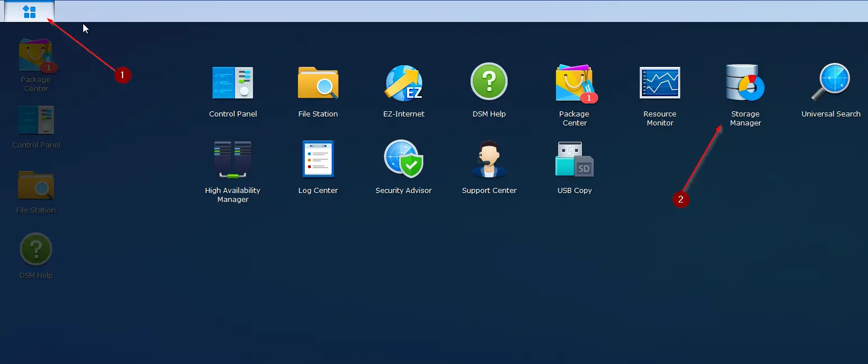The width and height of the screenshot is (868, 364).
Task: Open Support Center
Action: coord(489,159)
